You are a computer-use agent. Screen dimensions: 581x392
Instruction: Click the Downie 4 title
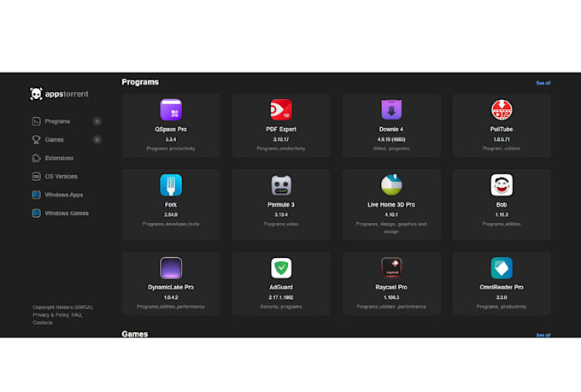tap(391, 129)
